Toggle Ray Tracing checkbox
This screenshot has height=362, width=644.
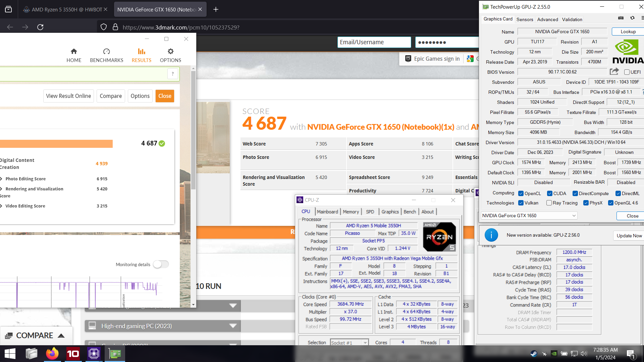pyautogui.click(x=549, y=203)
